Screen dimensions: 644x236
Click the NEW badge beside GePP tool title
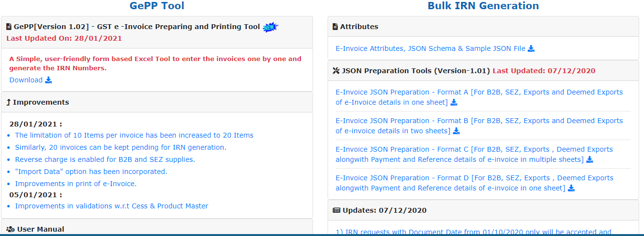pos(270,27)
